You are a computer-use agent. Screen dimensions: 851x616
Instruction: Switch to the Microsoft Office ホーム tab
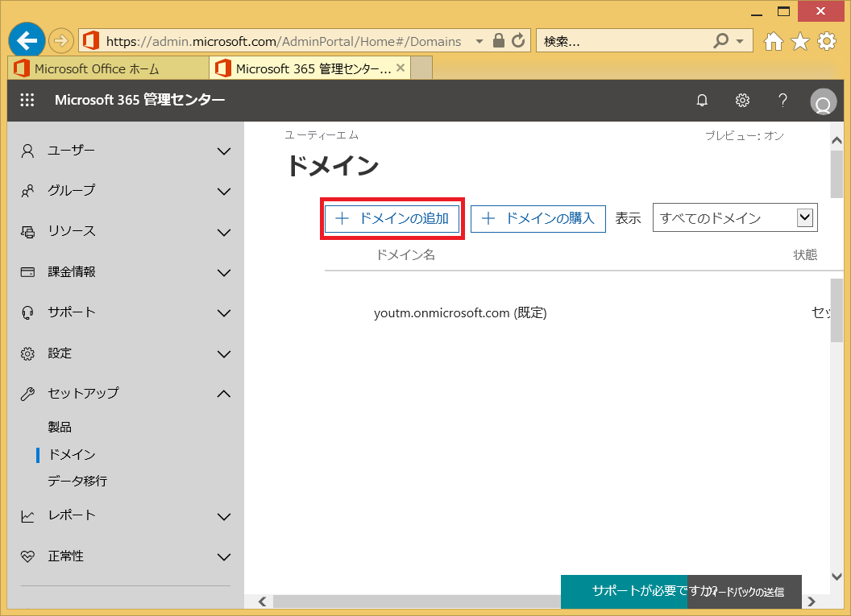(x=109, y=68)
